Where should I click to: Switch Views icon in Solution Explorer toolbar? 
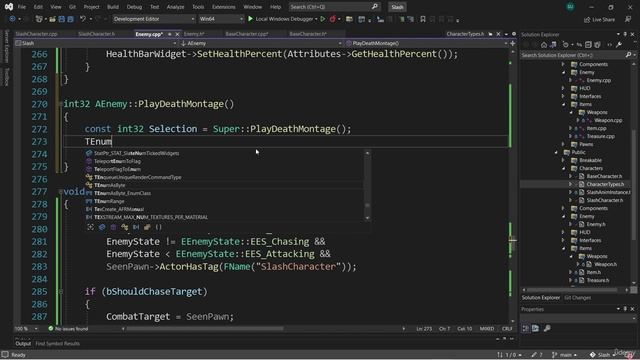coord(553,44)
